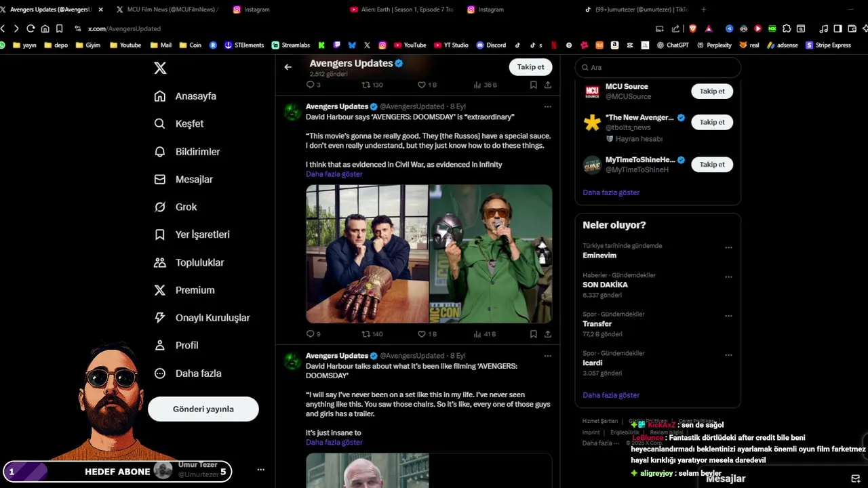Bookmark the topmost partially visible tweet

click(x=534, y=85)
